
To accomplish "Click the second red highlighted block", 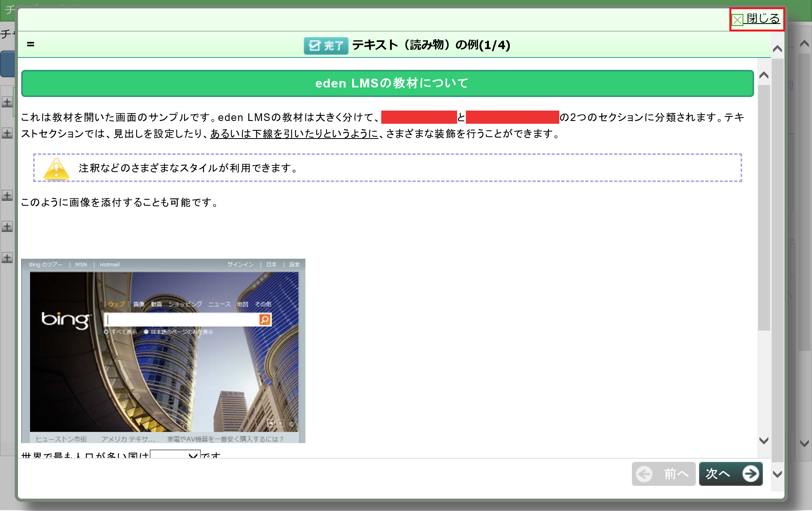I will point(512,117).
